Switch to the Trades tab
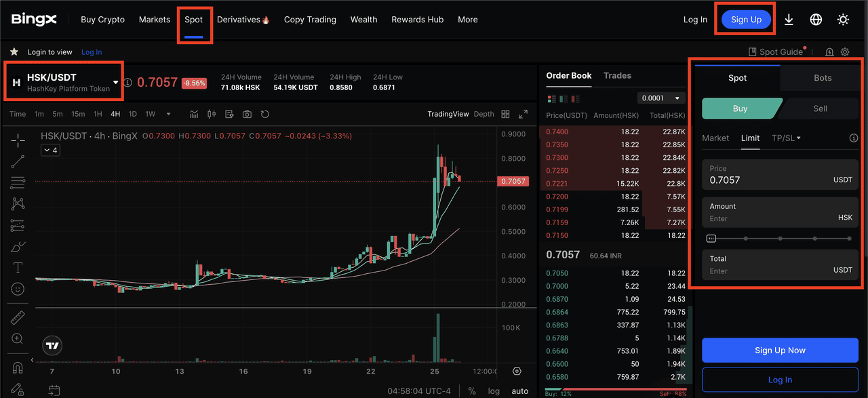868x398 pixels. pos(617,75)
